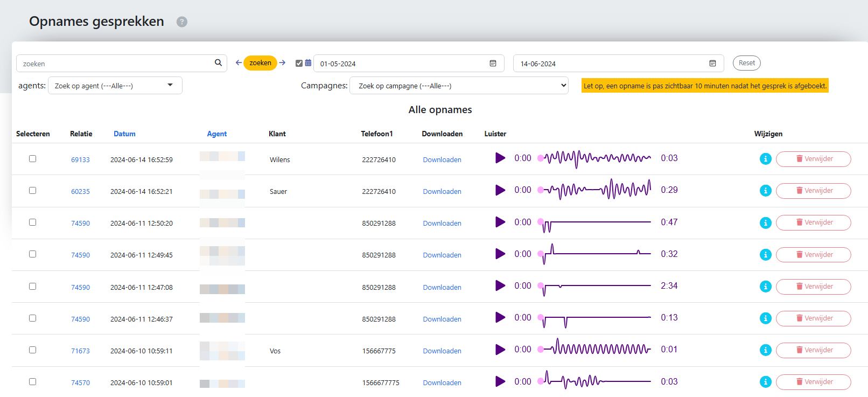Open relation 74570
The width and height of the screenshot is (868, 397).
(x=80, y=383)
